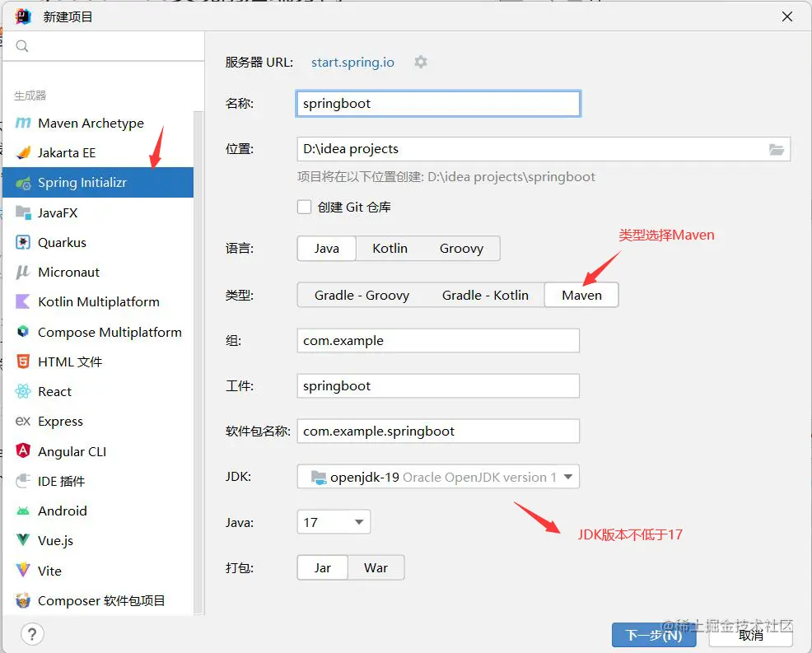Select Micronaut generator
The height and width of the screenshot is (653, 812).
pyautogui.click(x=98, y=272)
